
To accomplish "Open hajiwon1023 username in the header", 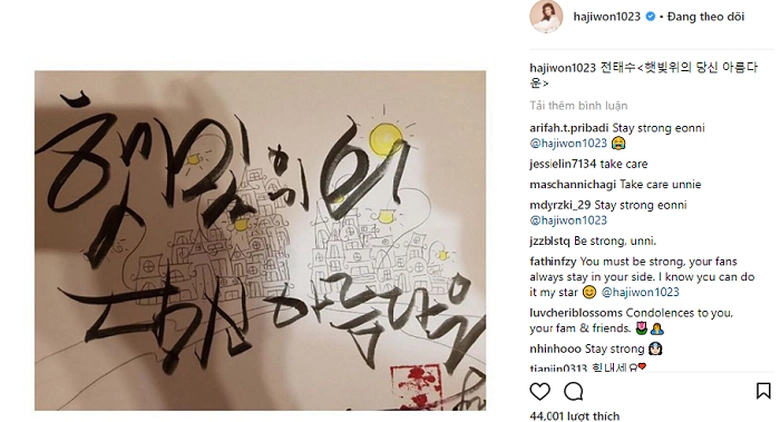I will [607, 17].
